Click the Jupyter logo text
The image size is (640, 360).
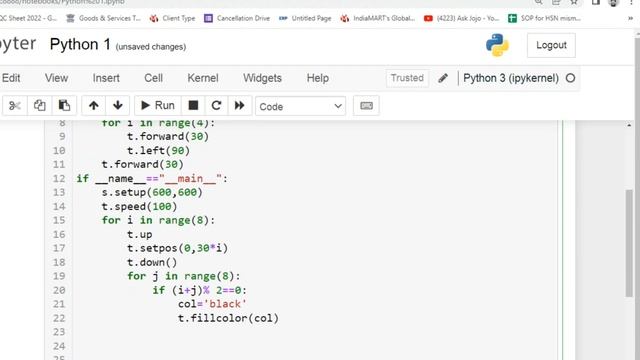pos(18,44)
